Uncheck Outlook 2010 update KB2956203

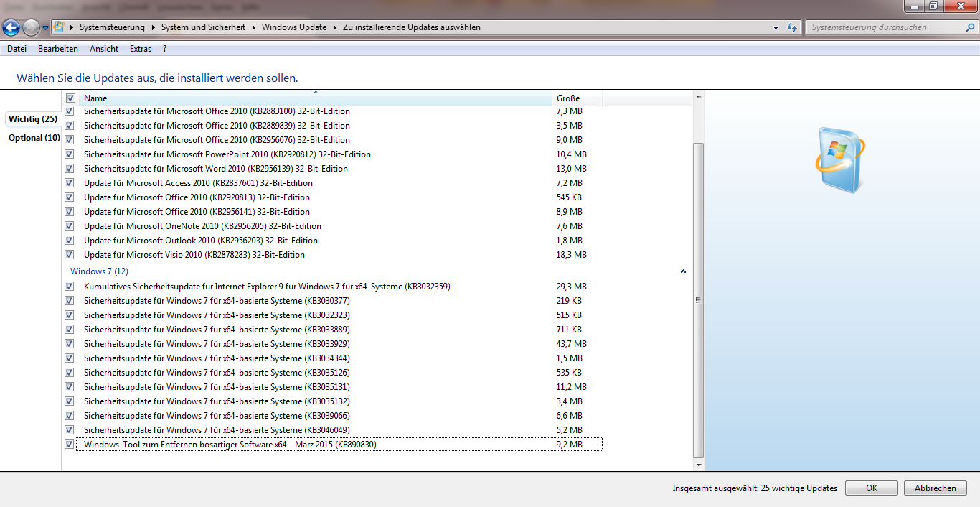coord(69,241)
